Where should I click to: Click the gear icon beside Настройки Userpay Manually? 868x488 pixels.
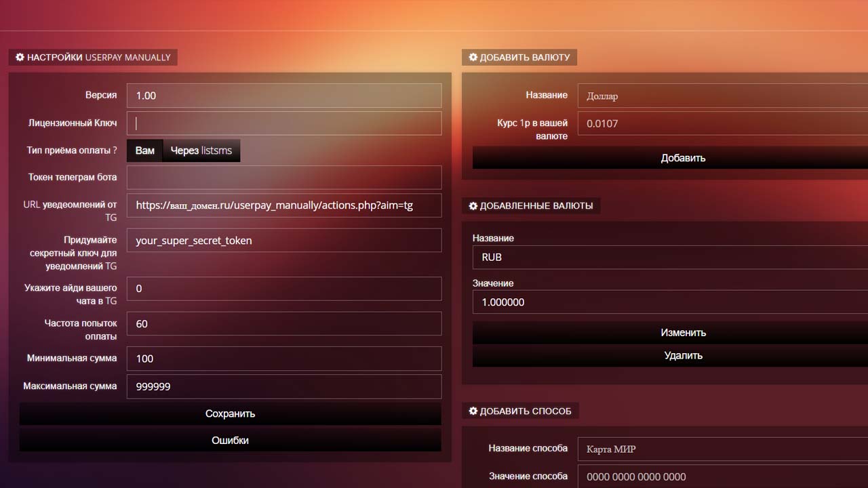click(x=20, y=58)
